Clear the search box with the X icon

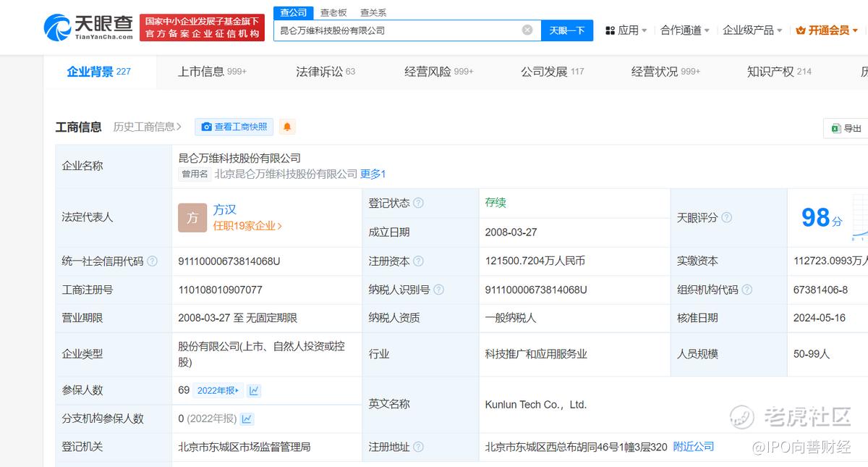pos(527,30)
